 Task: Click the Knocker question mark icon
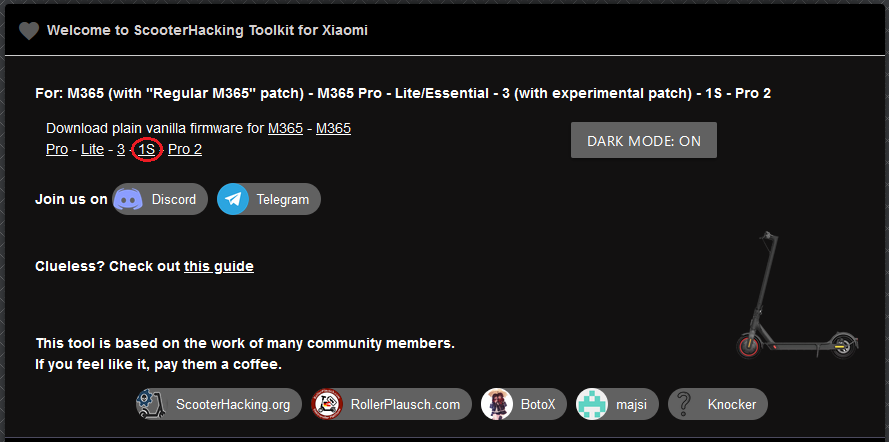point(684,404)
